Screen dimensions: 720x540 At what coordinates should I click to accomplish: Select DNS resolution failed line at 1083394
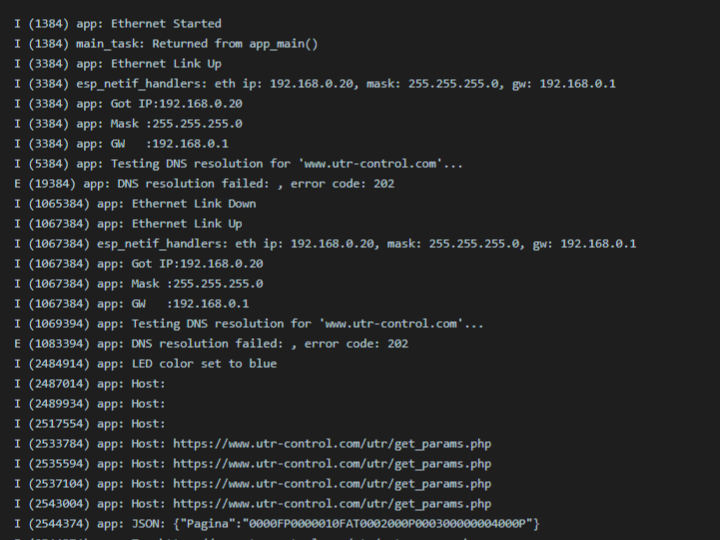211,343
